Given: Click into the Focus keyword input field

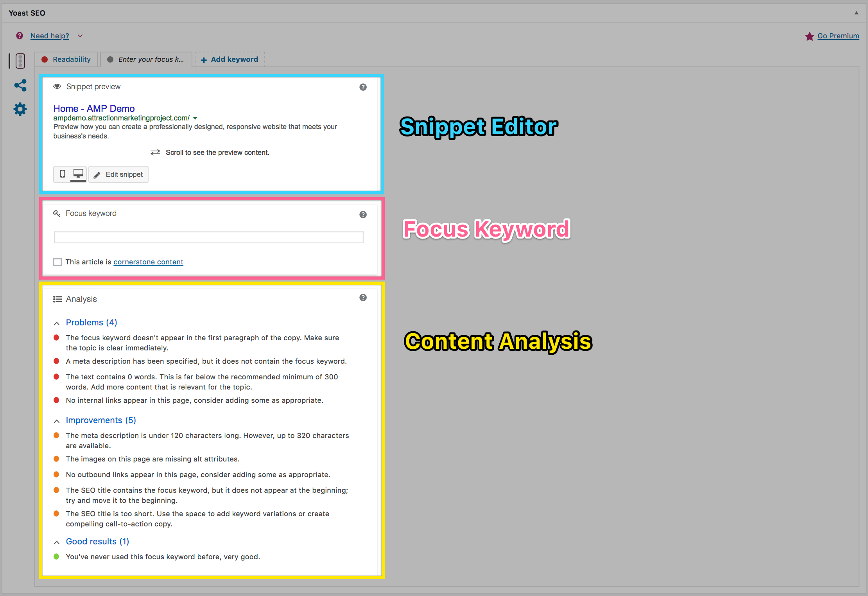Looking at the screenshot, I should coord(208,237).
